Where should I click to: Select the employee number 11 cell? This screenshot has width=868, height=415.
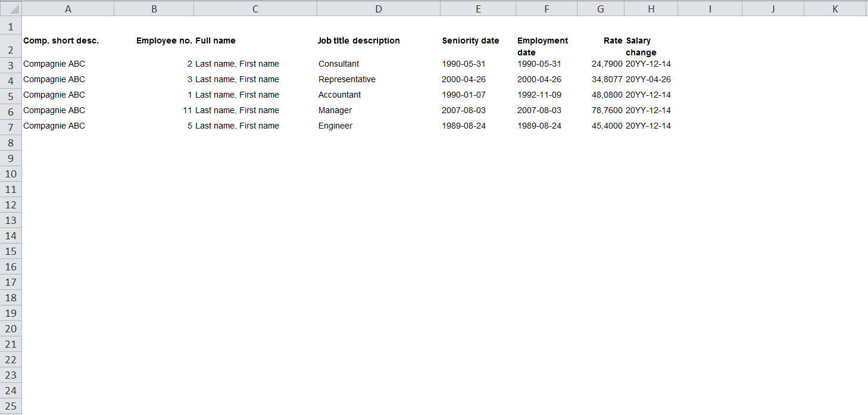click(x=187, y=111)
